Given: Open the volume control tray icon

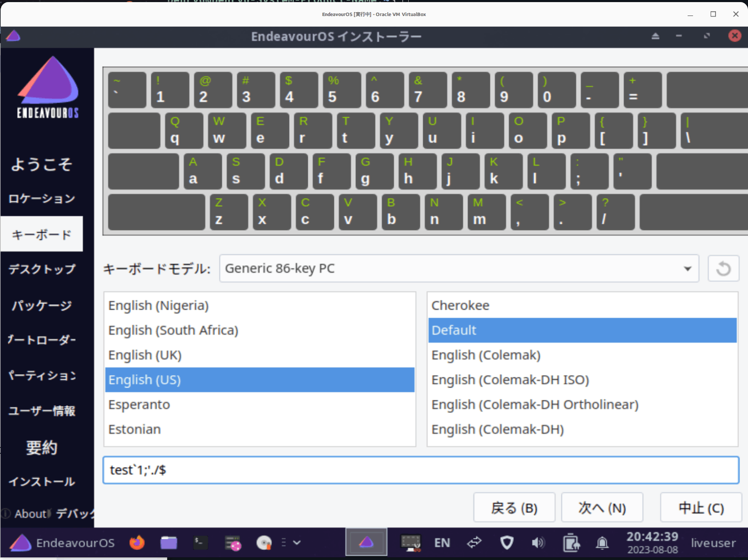Looking at the screenshot, I should (x=538, y=543).
